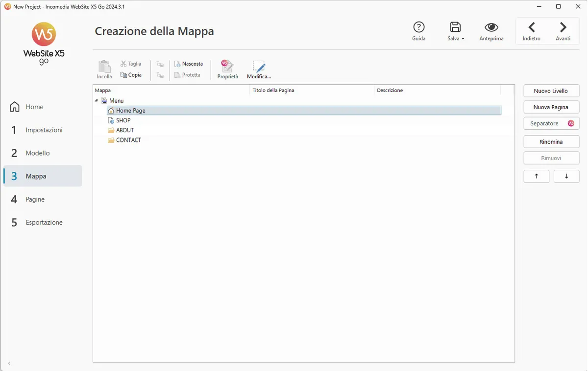588x371 pixels.
Task: Click the Nuovo Livello button
Action: point(551,91)
